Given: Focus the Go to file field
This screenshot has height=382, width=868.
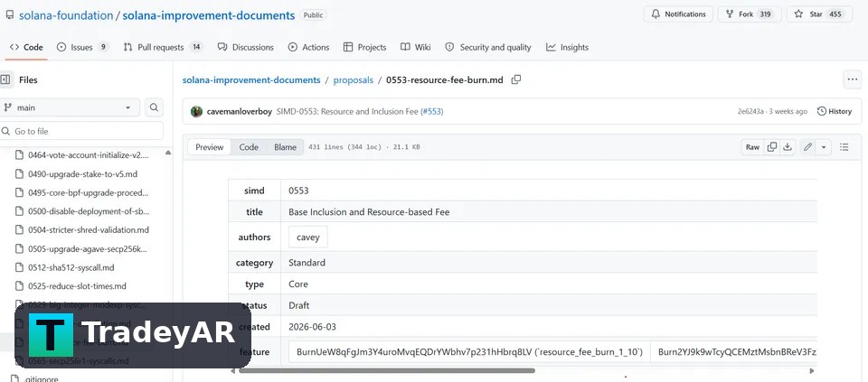Looking at the screenshot, I should pyautogui.click(x=81, y=131).
